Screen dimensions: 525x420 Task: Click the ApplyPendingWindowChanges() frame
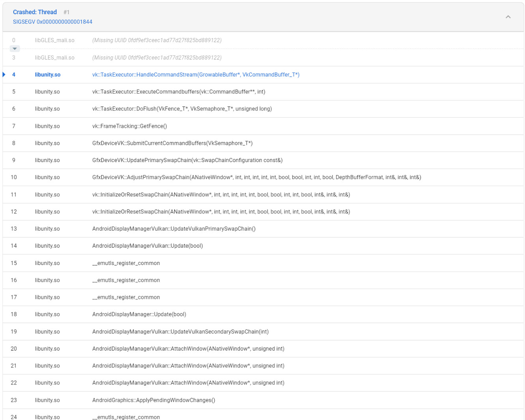pos(153,400)
